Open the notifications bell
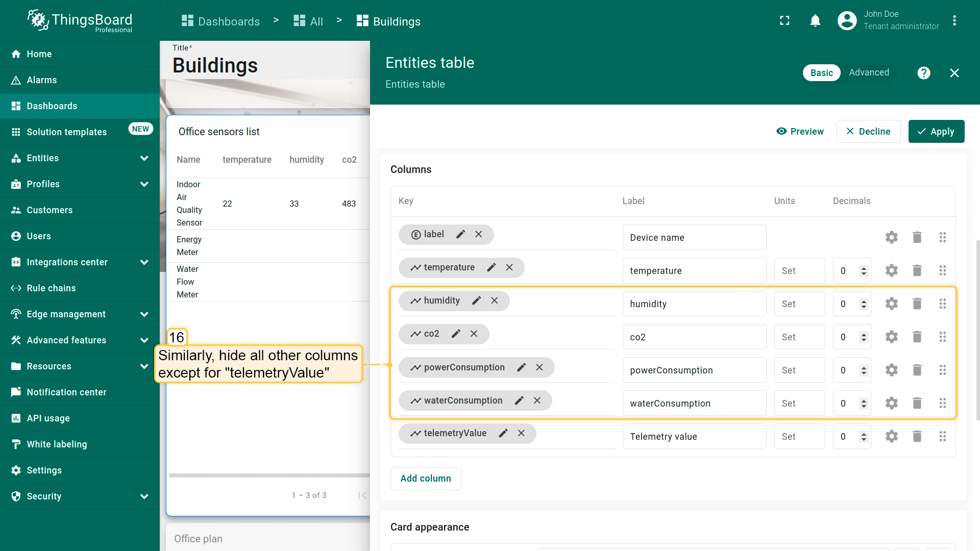980x551 pixels. tap(815, 21)
